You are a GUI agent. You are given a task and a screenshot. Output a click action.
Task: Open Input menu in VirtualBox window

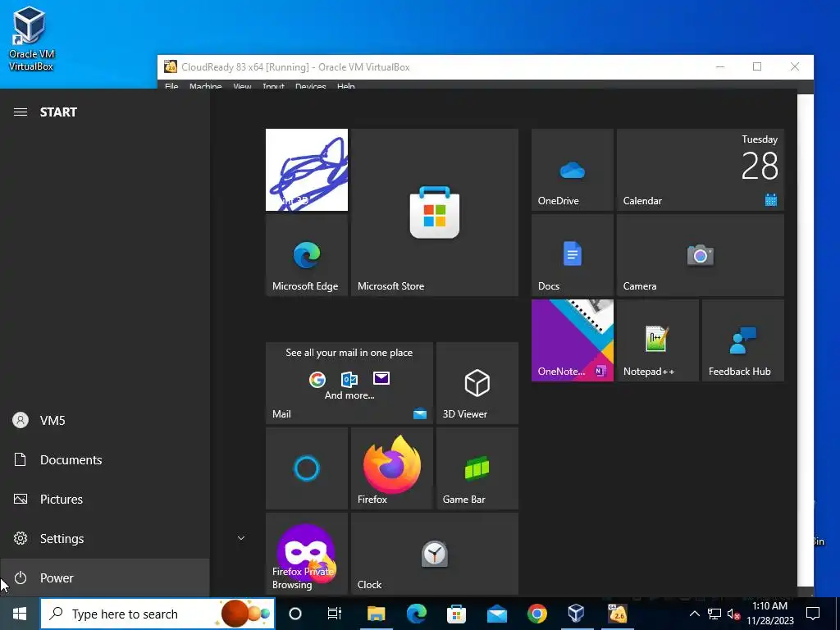point(273,86)
